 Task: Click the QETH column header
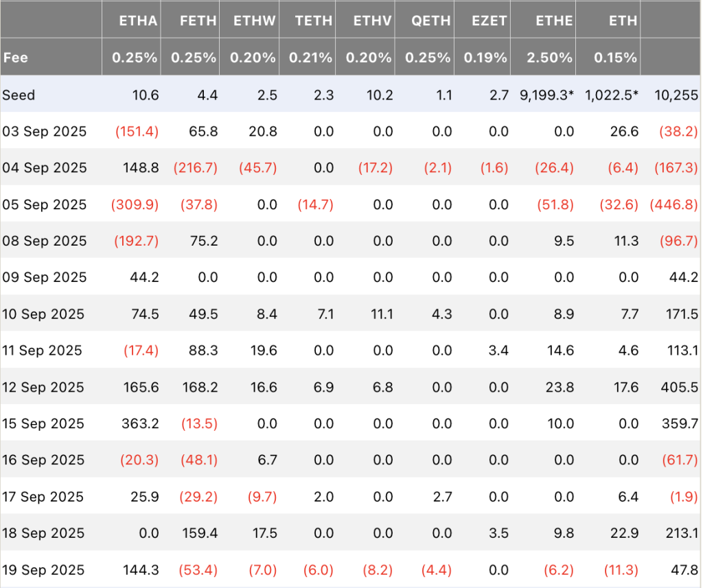pos(430,21)
